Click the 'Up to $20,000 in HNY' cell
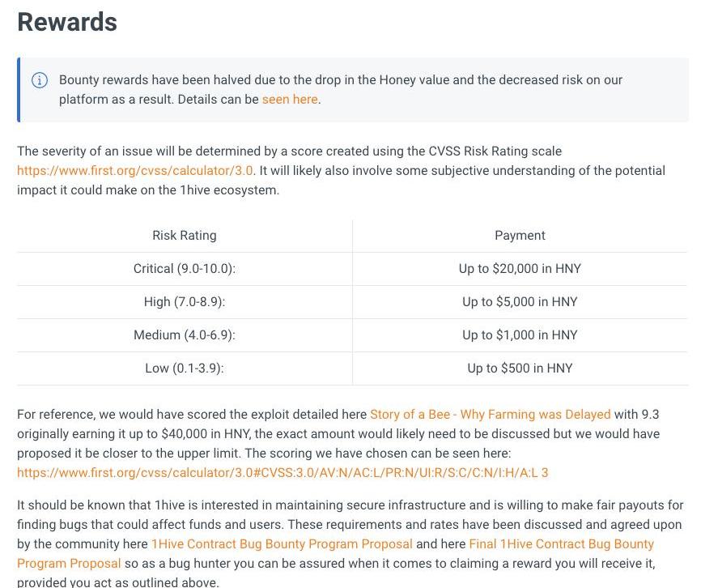 click(x=520, y=268)
